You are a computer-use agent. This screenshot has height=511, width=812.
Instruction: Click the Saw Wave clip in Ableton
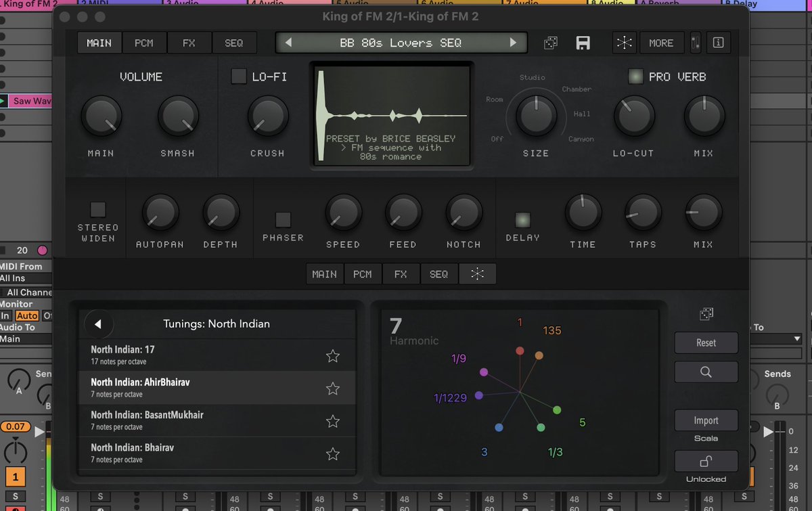coord(30,101)
